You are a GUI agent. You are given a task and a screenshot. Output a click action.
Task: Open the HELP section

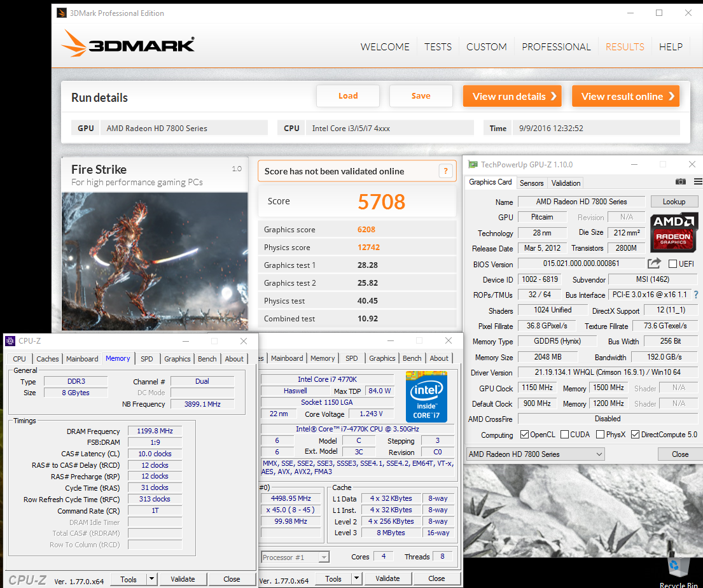671,46
